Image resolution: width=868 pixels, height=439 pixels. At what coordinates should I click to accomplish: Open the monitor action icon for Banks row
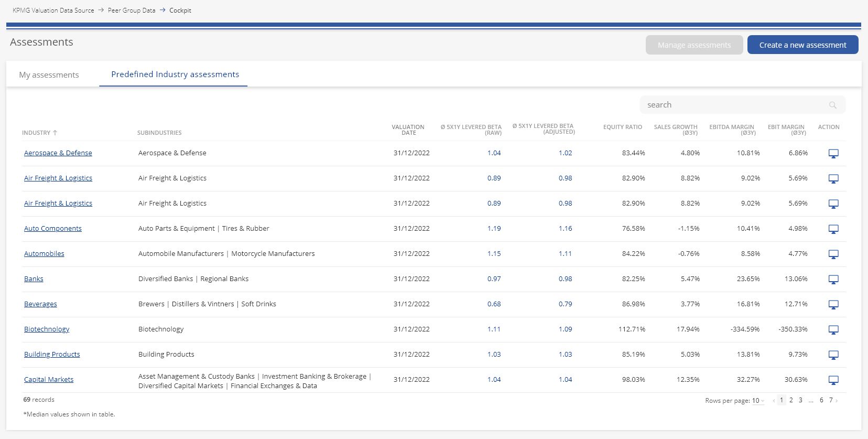click(x=833, y=280)
